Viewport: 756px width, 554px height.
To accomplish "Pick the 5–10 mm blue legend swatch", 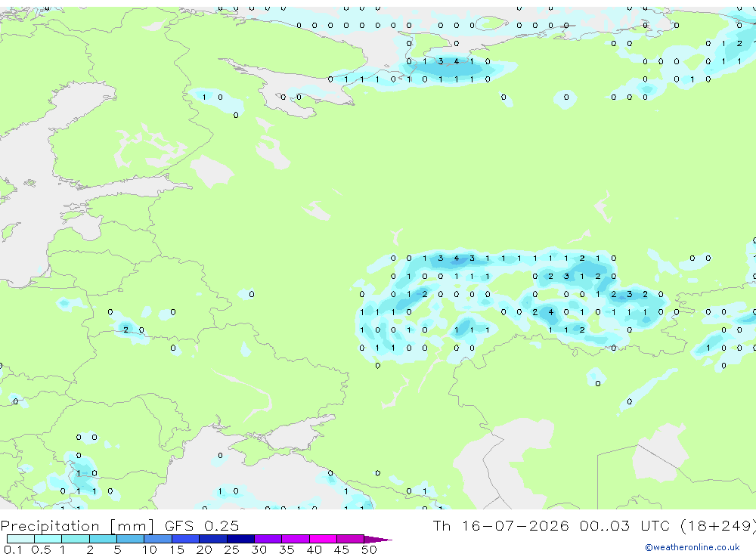I will [x=131, y=539].
